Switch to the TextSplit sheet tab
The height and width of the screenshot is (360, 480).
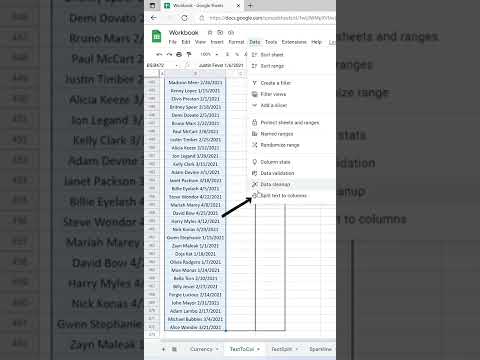[282, 349]
